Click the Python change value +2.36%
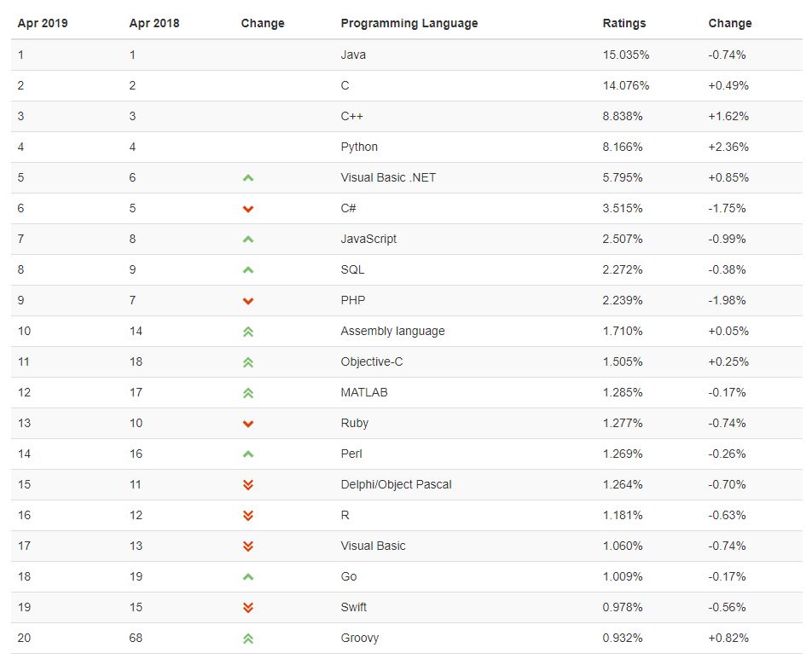This screenshot has width=812, height=659. [728, 147]
